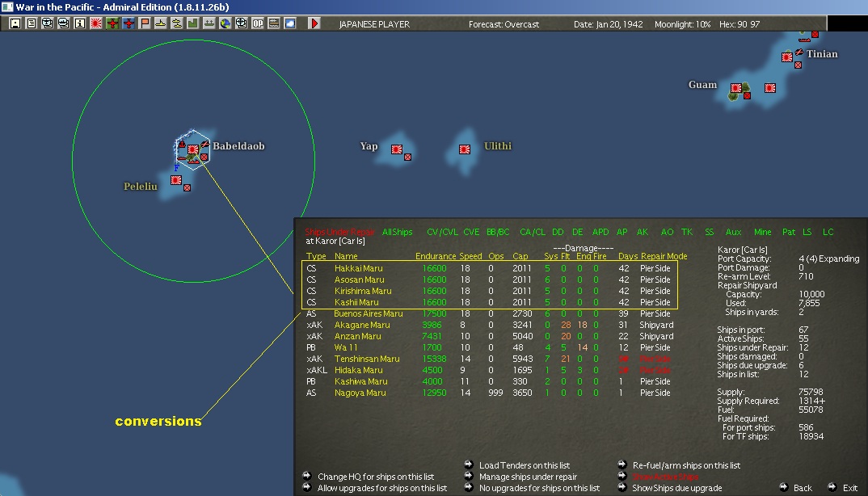Click the globe toolbar icon
Screen dimensions: 868x496
[225, 23]
